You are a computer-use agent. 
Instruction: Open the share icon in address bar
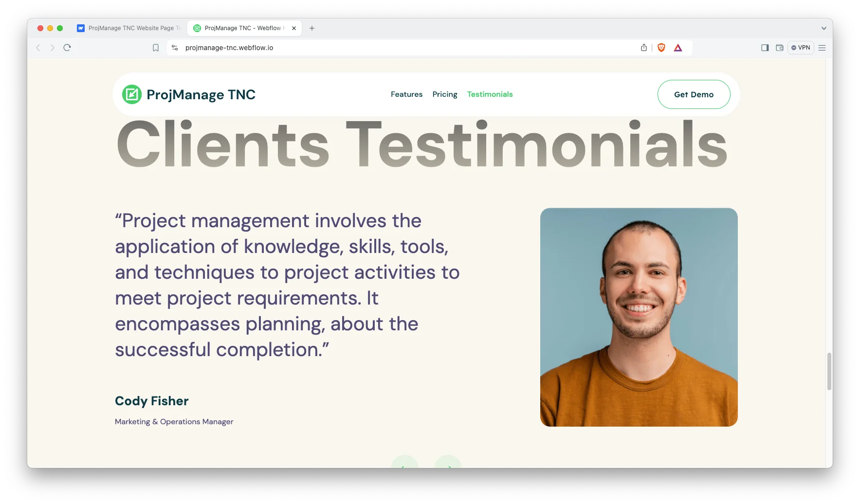click(644, 48)
